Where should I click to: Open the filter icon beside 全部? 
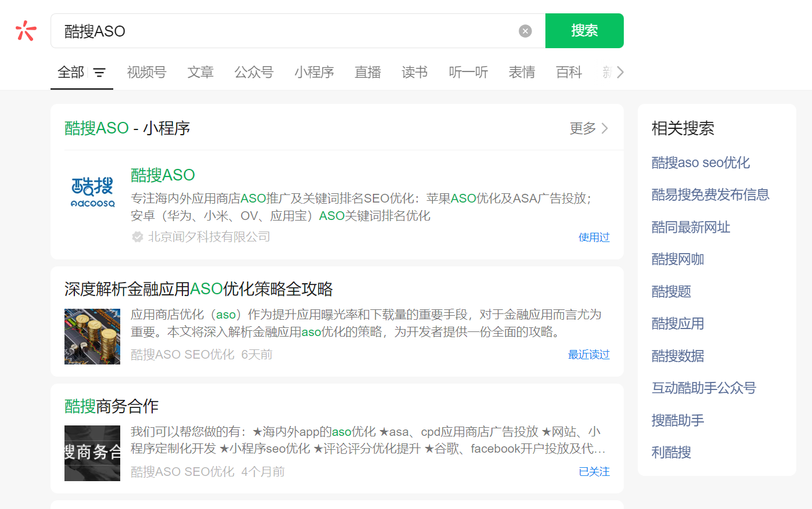(100, 73)
